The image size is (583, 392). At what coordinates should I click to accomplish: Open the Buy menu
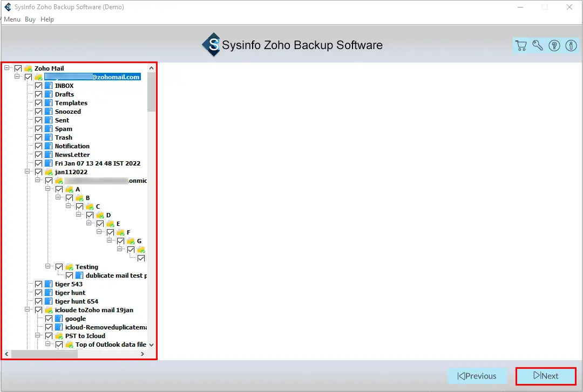coord(30,19)
